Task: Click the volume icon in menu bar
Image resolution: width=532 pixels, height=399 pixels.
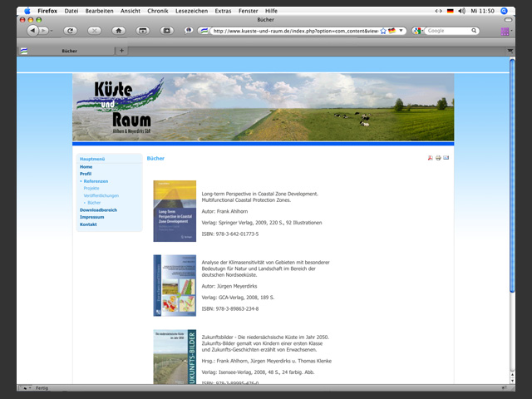Action: [462, 11]
